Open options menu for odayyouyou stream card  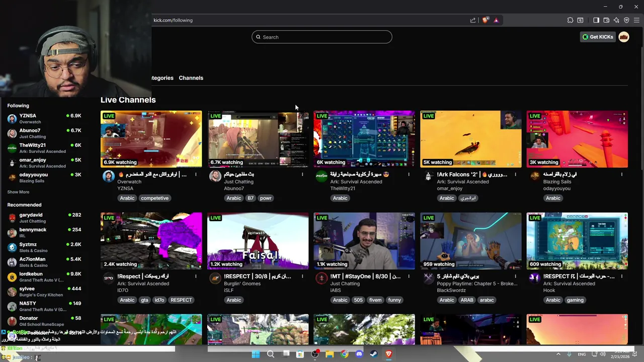[x=622, y=174]
